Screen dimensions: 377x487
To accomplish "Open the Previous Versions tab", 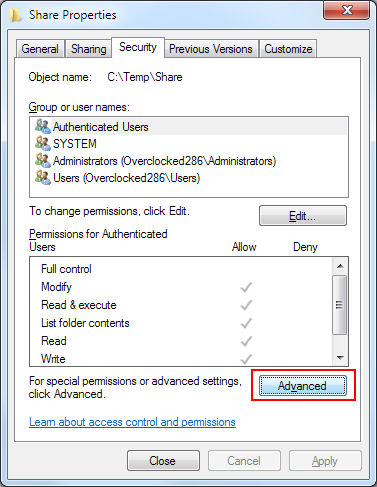I will (x=211, y=49).
